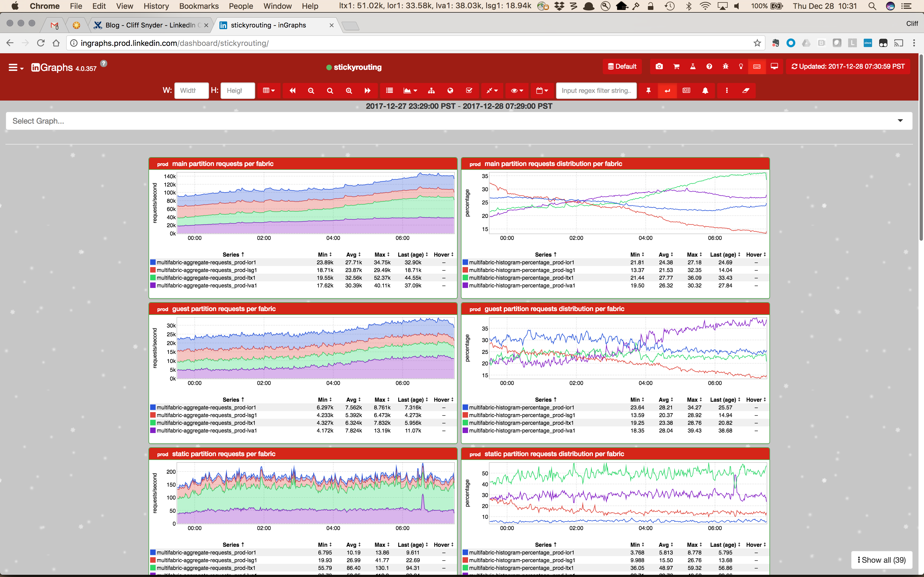Click the sitemap hierarchy icon

tap(431, 90)
